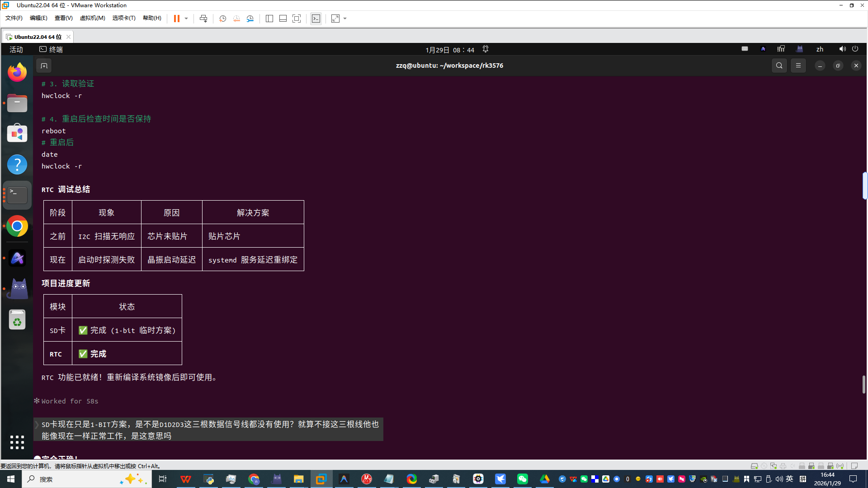The width and height of the screenshot is (868, 488).
Task: Open the Ubuntu volume indicator
Action: [x=842, y=49]
